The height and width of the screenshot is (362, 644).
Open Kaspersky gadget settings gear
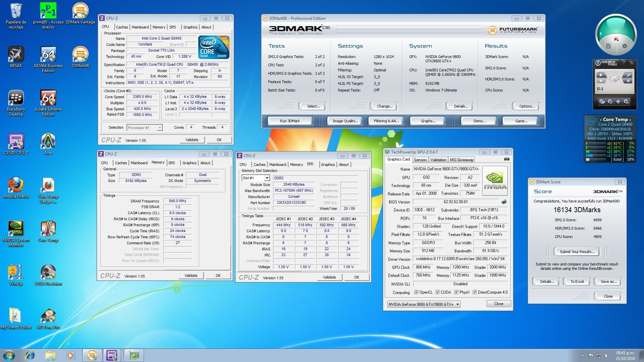point(625,46)
